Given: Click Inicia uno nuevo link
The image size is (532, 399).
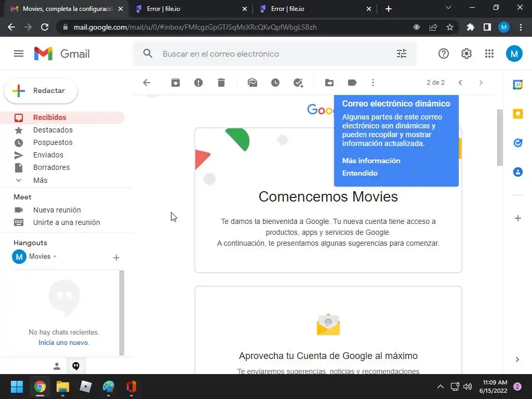Looking at the screenshot, I should pos(64,343).
